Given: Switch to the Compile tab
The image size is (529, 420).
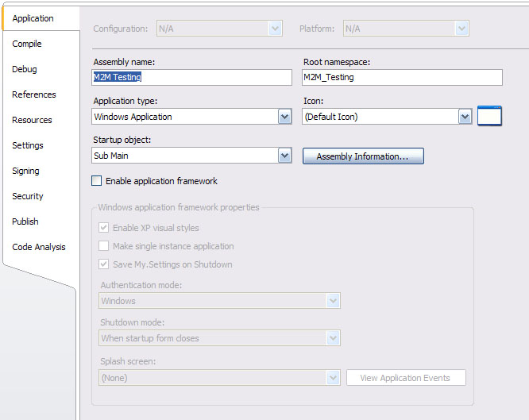Looking at the screenshot, I should (x=27, y=44).
